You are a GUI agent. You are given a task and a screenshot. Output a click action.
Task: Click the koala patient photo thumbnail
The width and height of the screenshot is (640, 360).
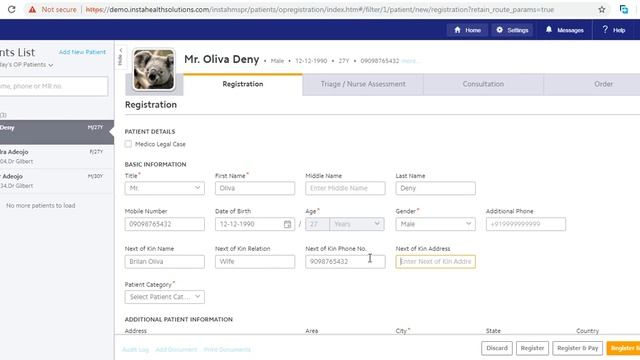coord(153,69)
